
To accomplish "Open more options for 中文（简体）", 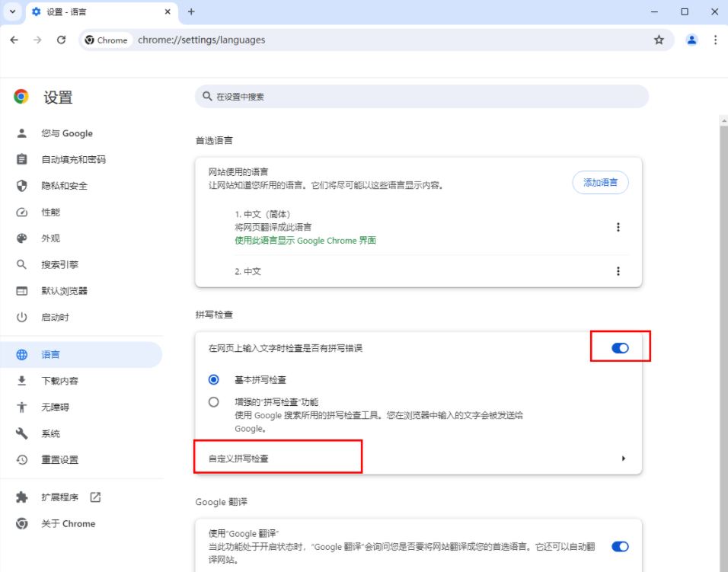I will (x=618, y=227).
